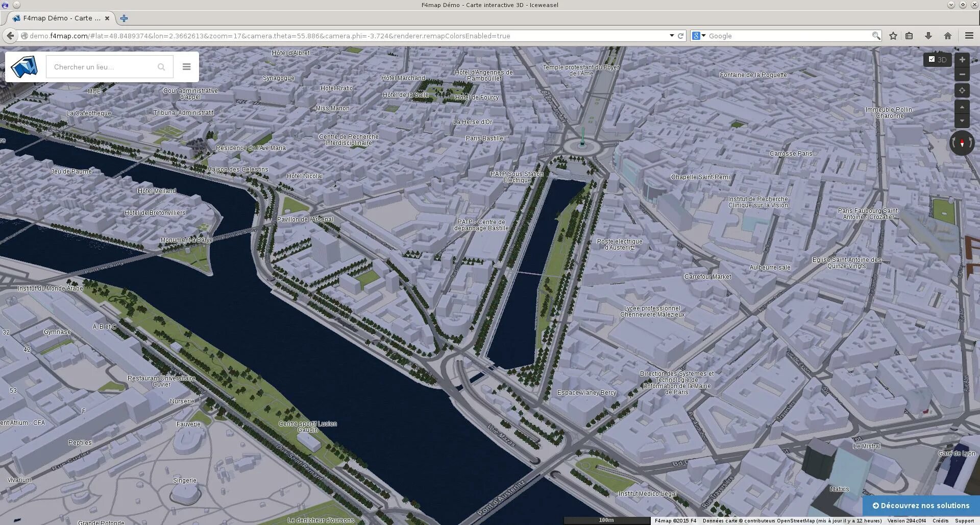The image size is (980, 525).
Task: Zoom in with the map plus button
Action: coord(962,60)
